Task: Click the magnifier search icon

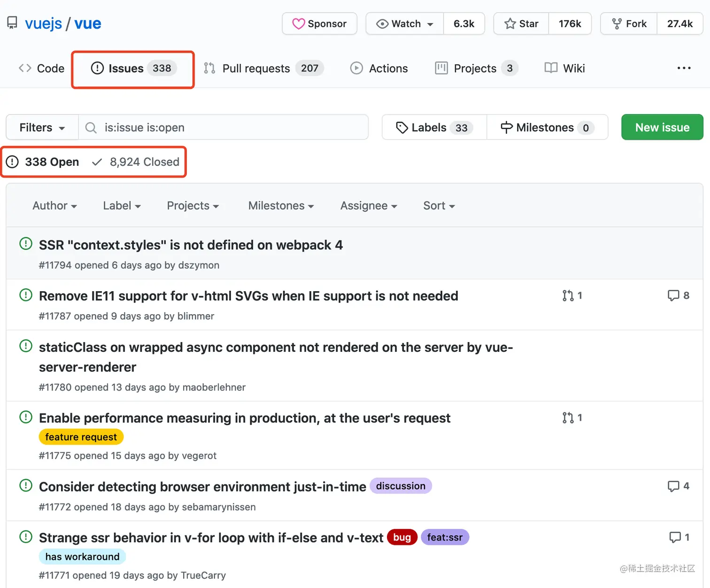Action: 91,128
